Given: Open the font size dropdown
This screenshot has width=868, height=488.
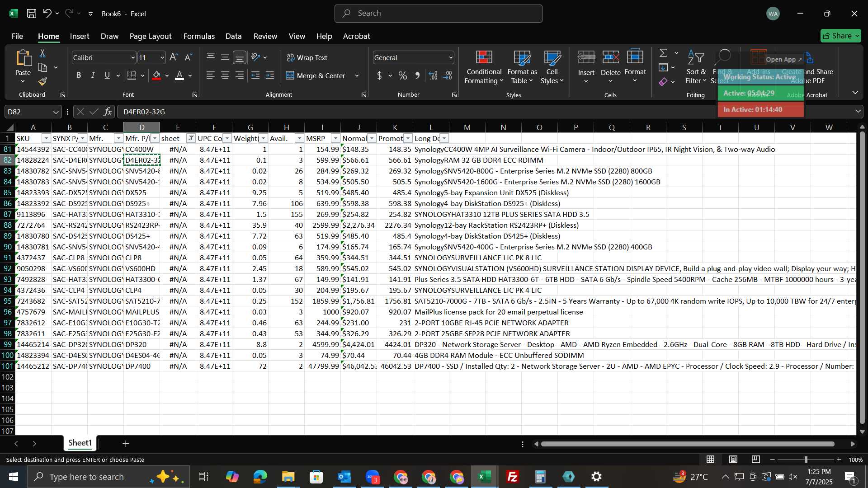Looking at the screenshot, I should tap(162, 58).
